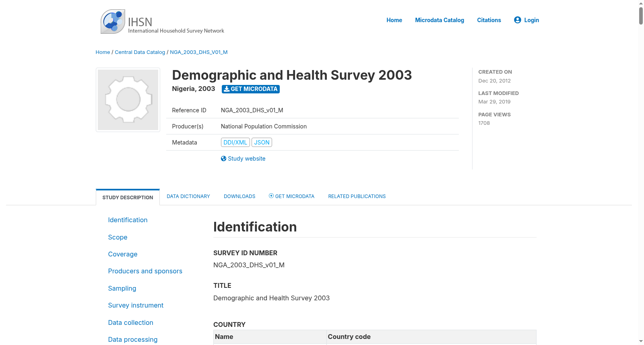Go to Citations page
The width and height of the screenshot is (644, 345).
click(x=489, y=20)
